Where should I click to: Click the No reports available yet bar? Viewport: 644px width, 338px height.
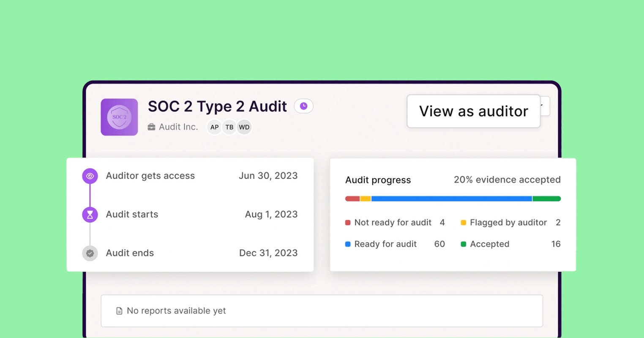[x=322, y=311]
